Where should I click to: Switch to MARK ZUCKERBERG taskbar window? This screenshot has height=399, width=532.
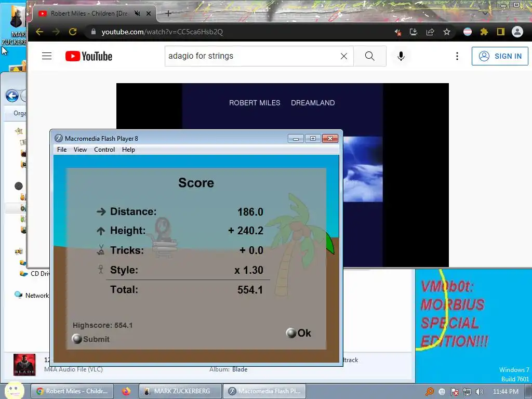pyautogui.click(x=180, y=391)
